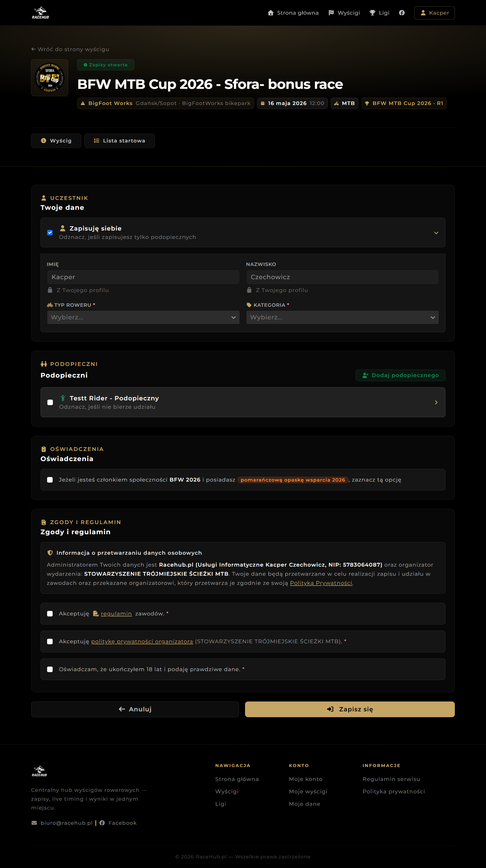Click the person icon beside Zapisuję siebie
Screen dimensions: 486x868
(x=63, y=229)
